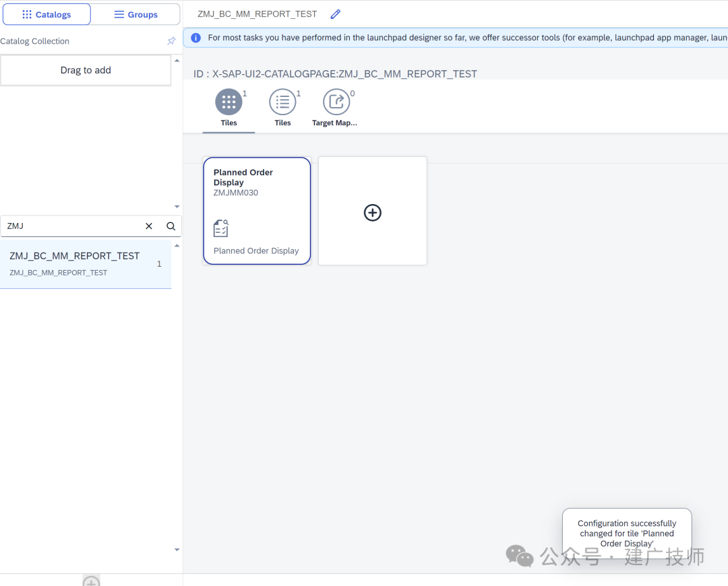Viewport: 728px width, 586px height.
Task: Click the catalog ID text line
Action: tap(335, 74)
